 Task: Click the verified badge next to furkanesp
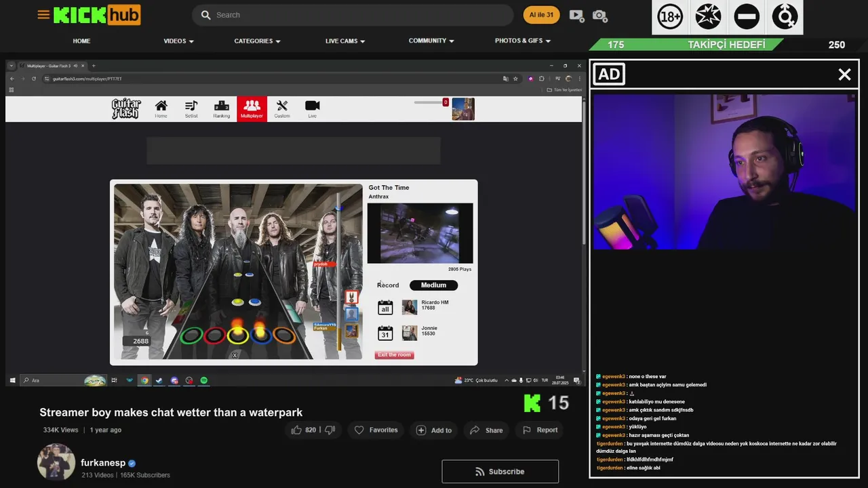click(132, 464)
